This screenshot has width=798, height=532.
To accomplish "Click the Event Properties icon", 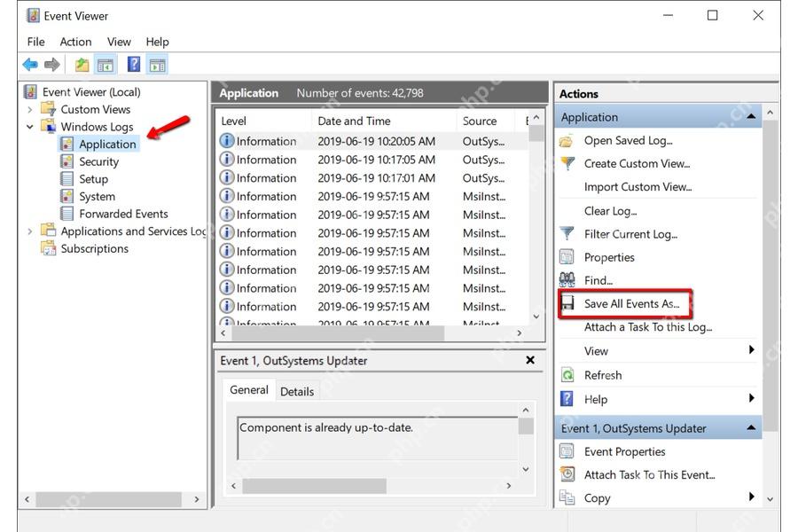I will click(x=567, y=451).
